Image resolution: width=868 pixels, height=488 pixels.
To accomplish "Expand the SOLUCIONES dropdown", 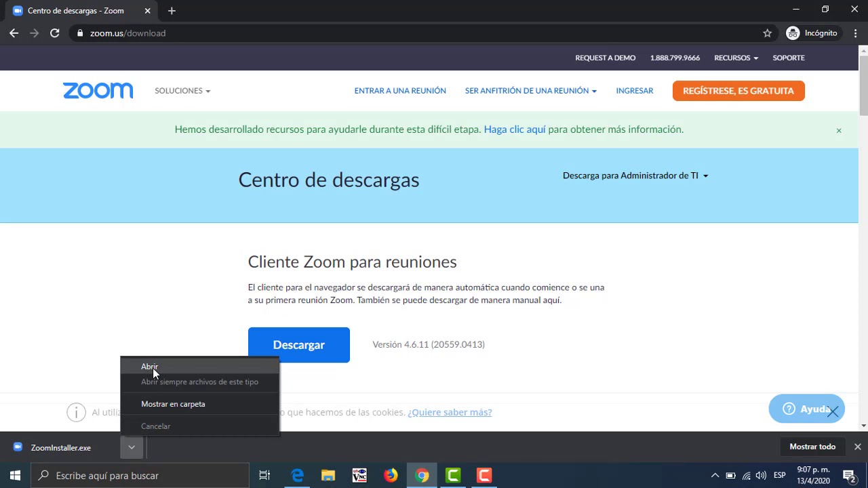I will [x=182, y=91].
